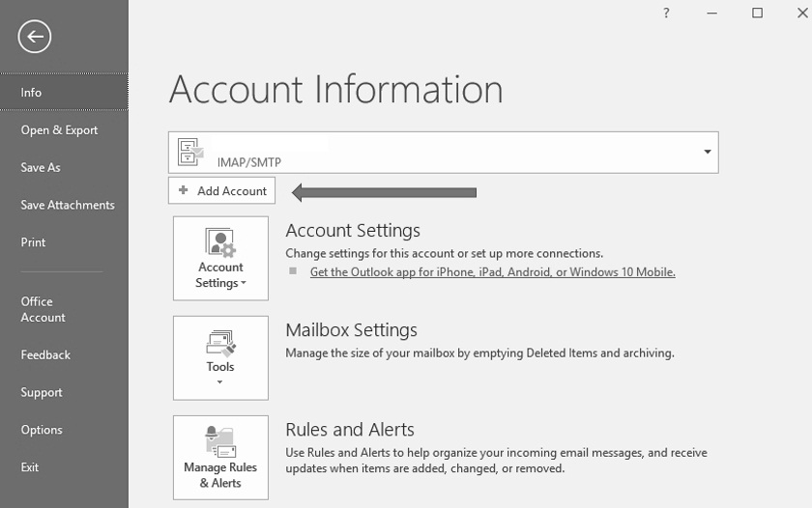This screenshot has height=508, width=812.
Task: Open the Print page
Action: [x=33, y=242]
